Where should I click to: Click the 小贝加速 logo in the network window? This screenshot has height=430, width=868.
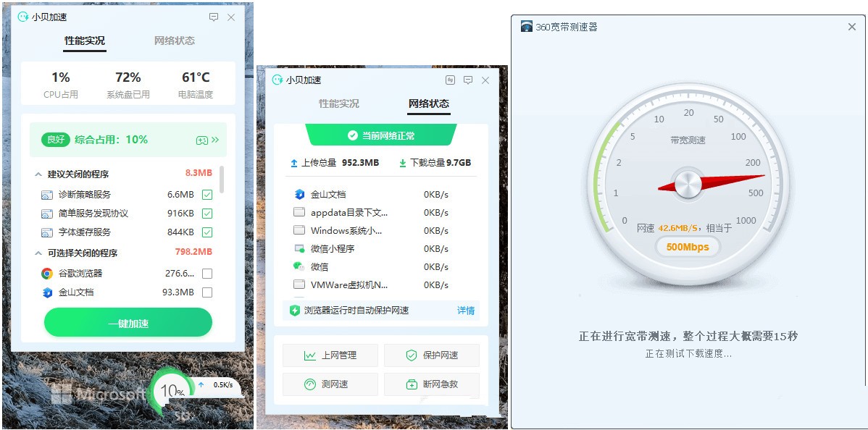[277, 80]
